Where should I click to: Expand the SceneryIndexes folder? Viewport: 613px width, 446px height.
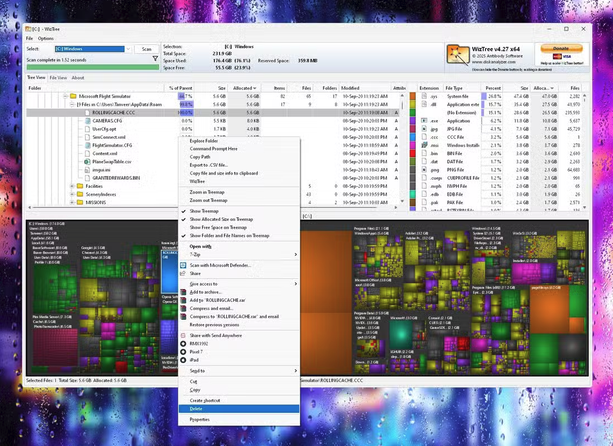tap(72, 194)
